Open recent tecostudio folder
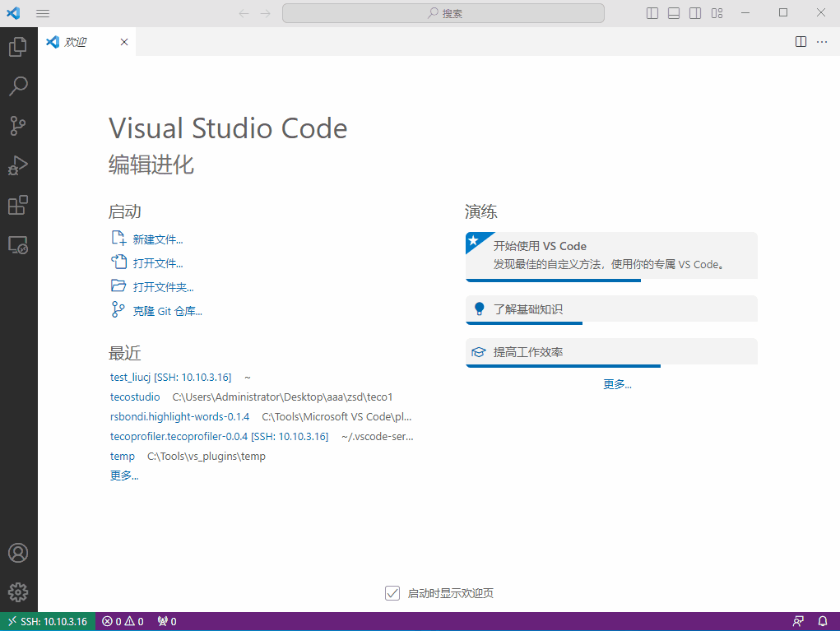 point(135,397)
